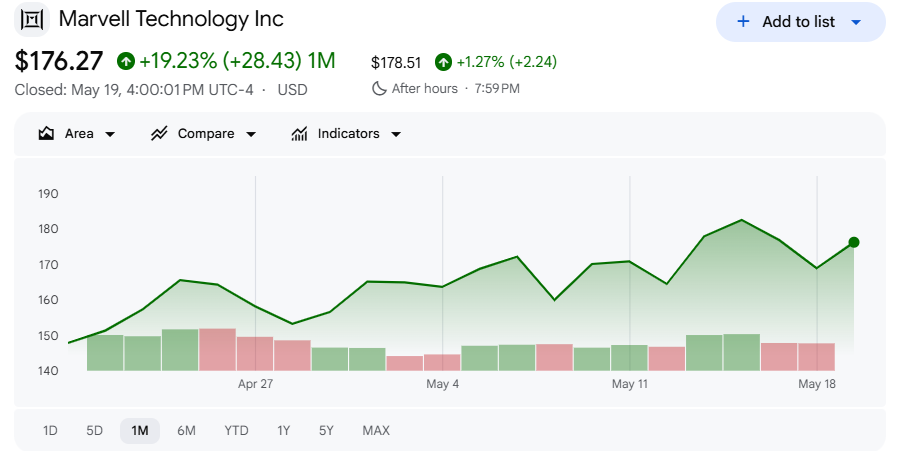Viewport: 898px width, 451px height.
Task: Click the 7:59 PM after-hours time
Action: [x=497, y=89]
